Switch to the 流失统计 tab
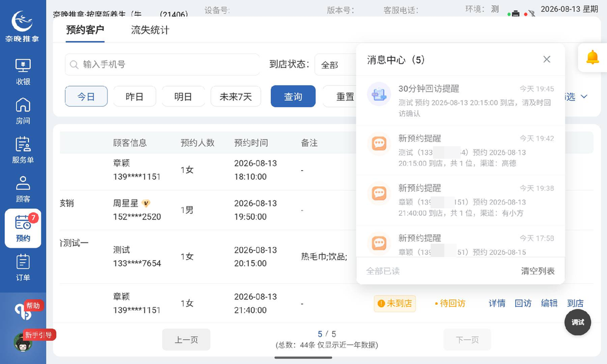The width and height of the screenshot is (607, 364). 150,30
